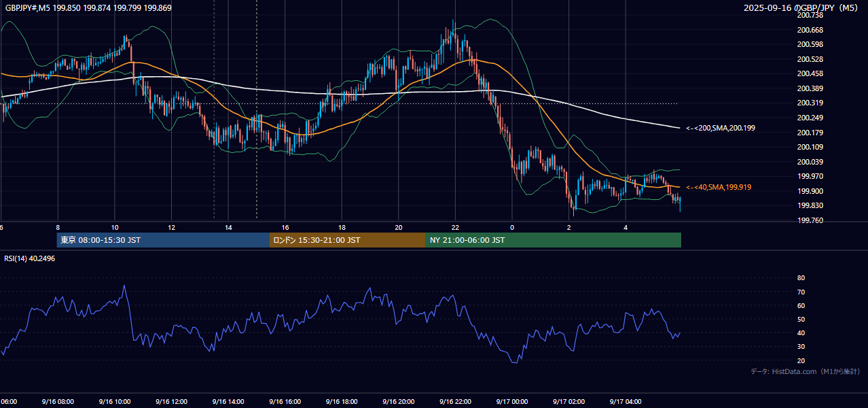Click the 2025-09-16 のGBP/JPY (M5) title

pos(801,8)
